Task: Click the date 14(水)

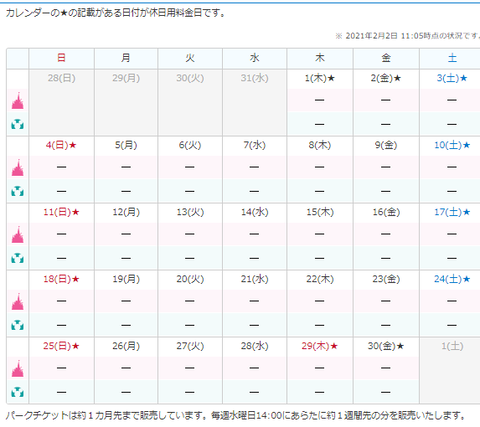Action: pos(254,212)
